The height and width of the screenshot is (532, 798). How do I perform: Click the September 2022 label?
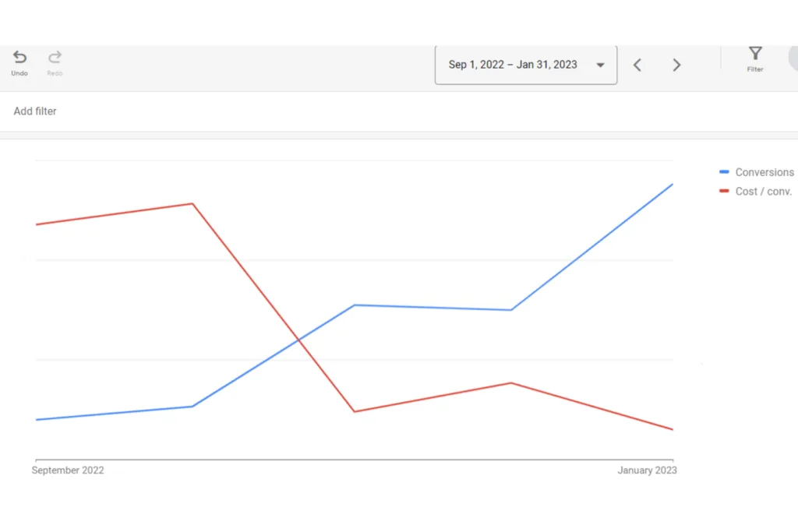[x=68, y=470]
